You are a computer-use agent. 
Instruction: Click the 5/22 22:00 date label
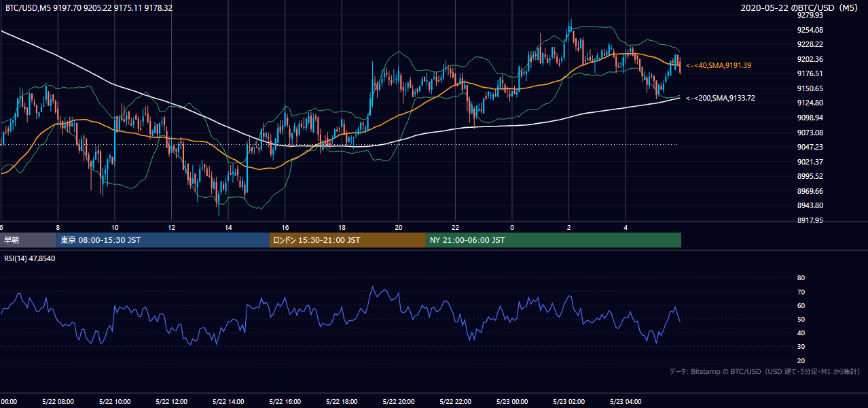tap(455, 402)
